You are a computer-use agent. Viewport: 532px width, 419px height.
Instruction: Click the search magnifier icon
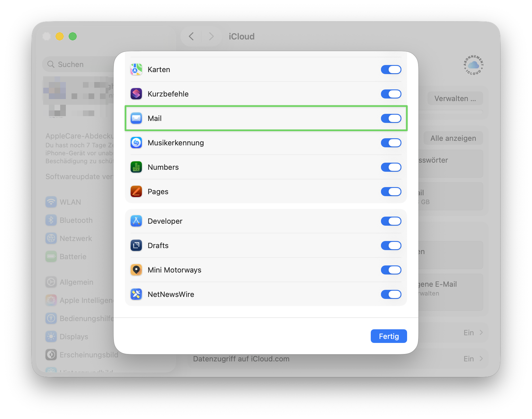tap(51, 64)
